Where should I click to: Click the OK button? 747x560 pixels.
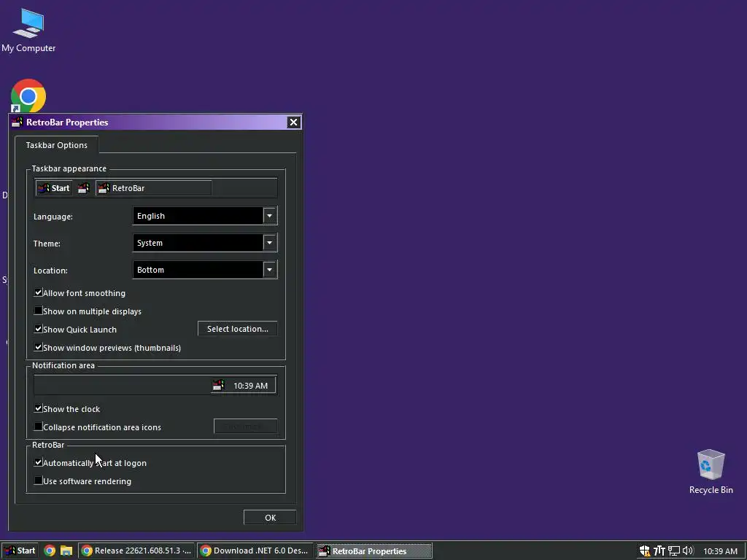click(270, 518)
